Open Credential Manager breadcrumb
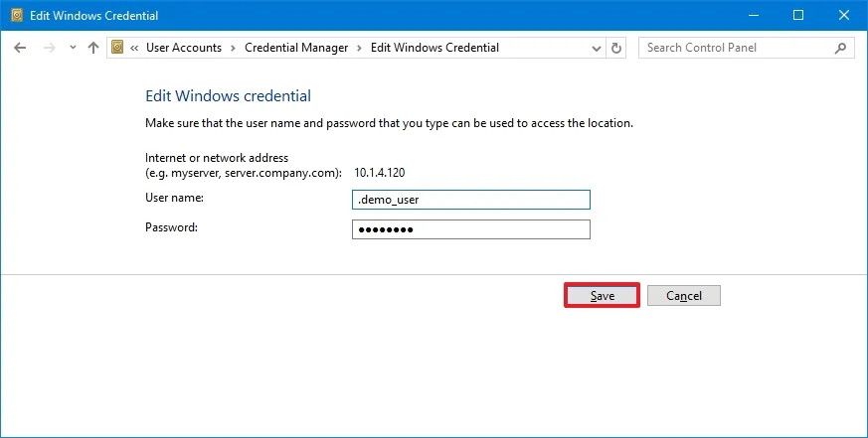The image size is (868, 438). pos(296,48)
